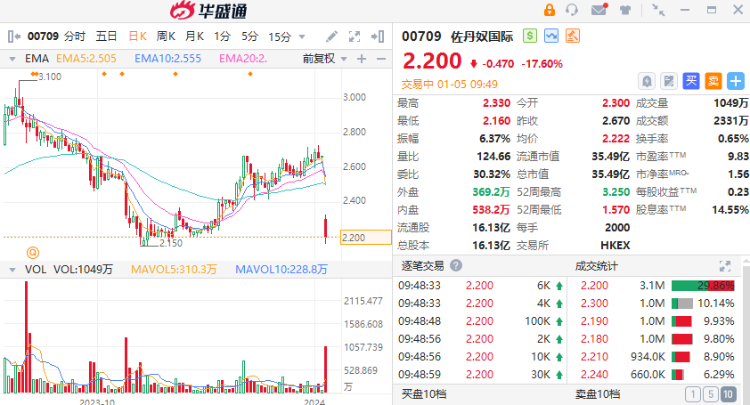Open the skin theme shirt icon
The image size is (750, 405).
click(x=625, y=10)
